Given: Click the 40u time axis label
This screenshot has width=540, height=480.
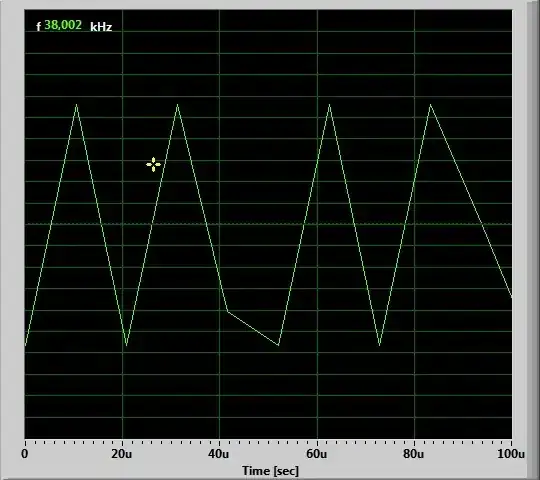Looking at the screenshot, I should click(218, 454).
